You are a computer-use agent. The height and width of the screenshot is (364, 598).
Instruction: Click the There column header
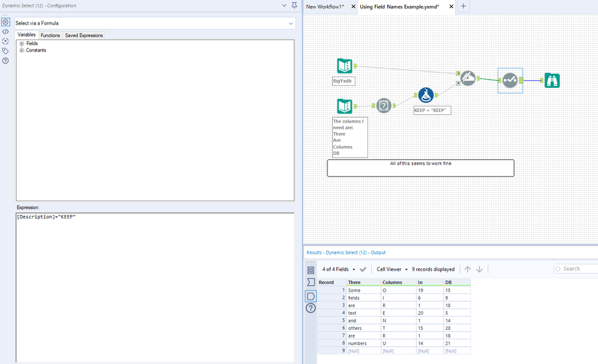[x=364, y=283]
